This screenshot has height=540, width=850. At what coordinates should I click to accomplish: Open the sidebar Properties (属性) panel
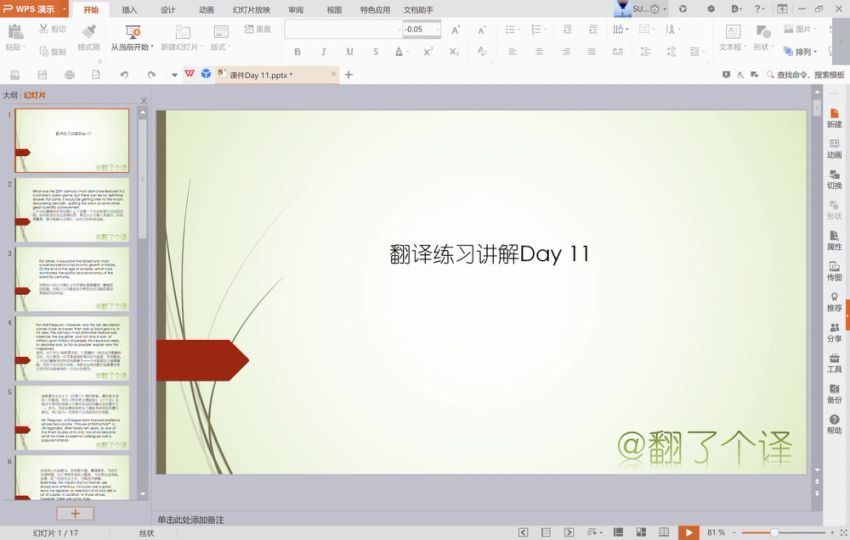tap(834, 240)
